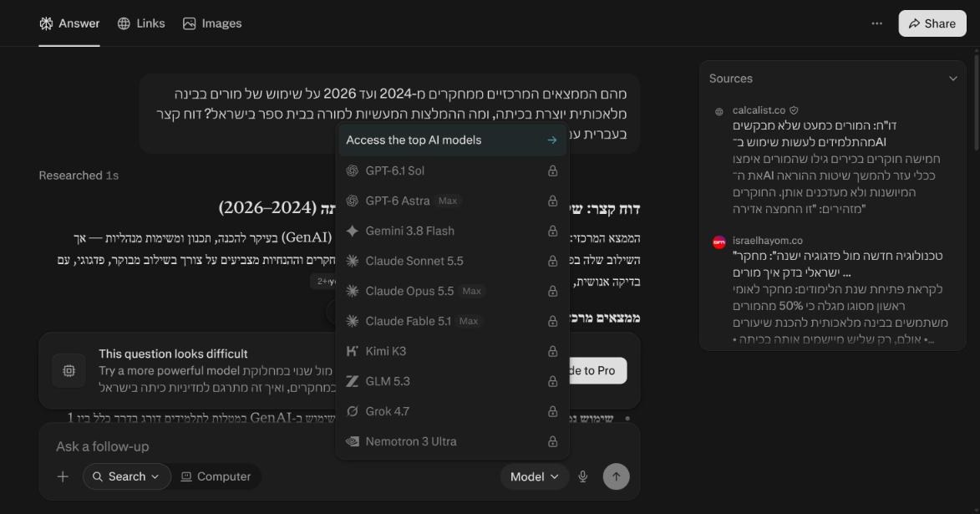Select Claude Opus 5.5 from the model list

(453, 291)
